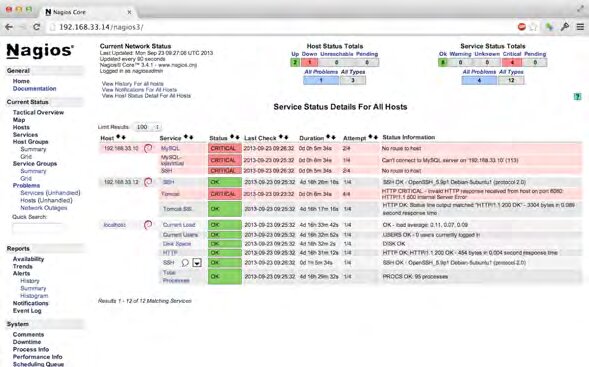This screenshot has height=367, width=589.
Task: Toggle fullscreen icon at window top right
Action: [x=580, y=8]
